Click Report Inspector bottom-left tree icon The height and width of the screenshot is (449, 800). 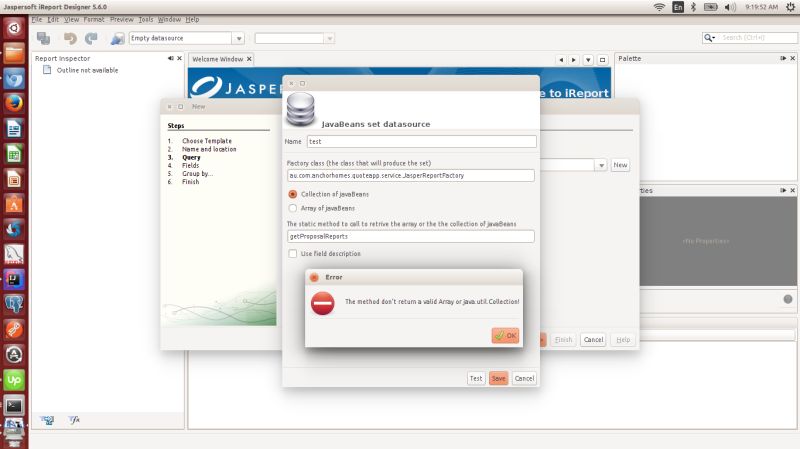[x=47, y=420]
